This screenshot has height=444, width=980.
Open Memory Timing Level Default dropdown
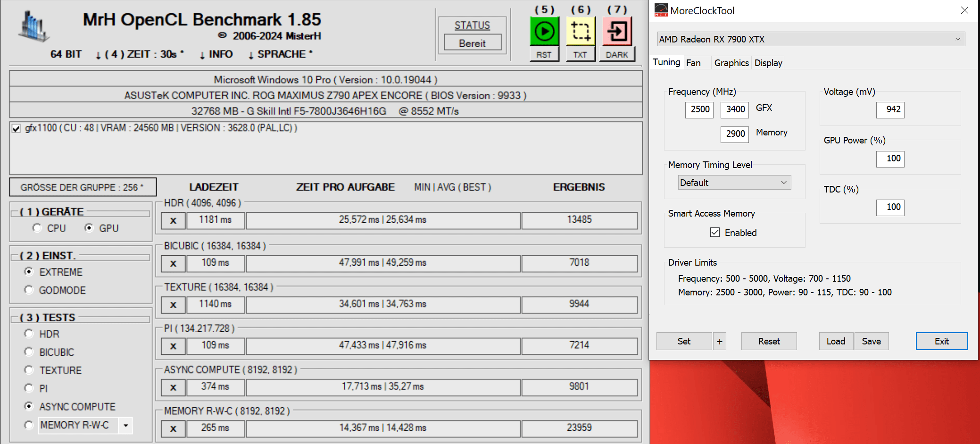click(x=734, y=183)
